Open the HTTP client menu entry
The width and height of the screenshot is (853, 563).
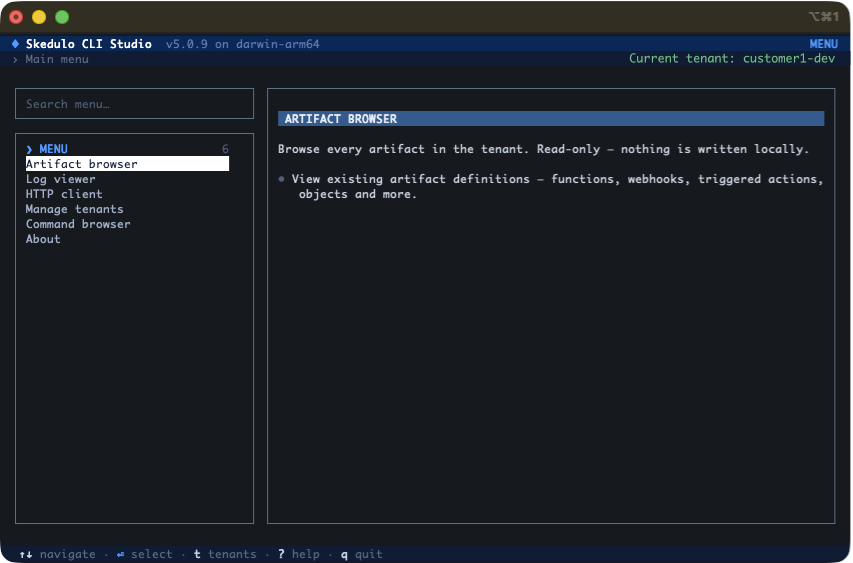click(x=64, y=194)
